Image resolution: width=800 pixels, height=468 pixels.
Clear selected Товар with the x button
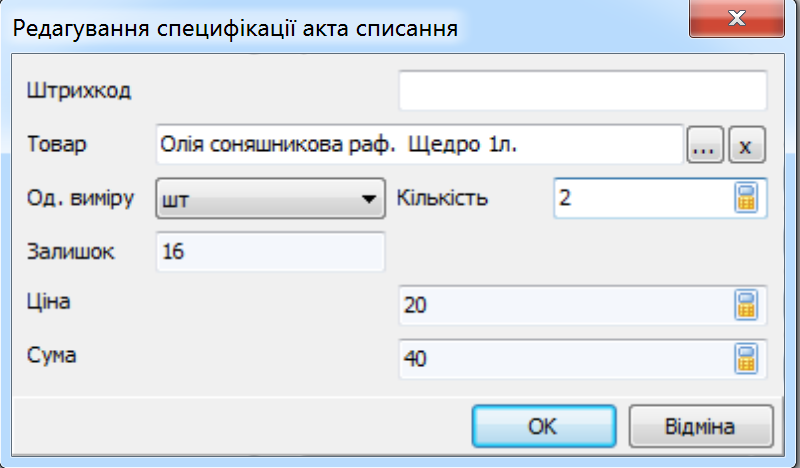point(746,145)
